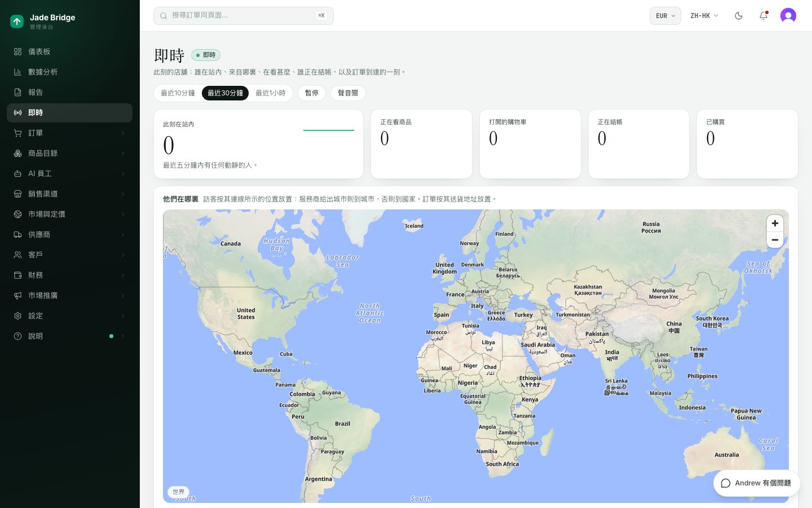Click the AI 員工 robot icon
Screen dimensions: 812x508
18,174
